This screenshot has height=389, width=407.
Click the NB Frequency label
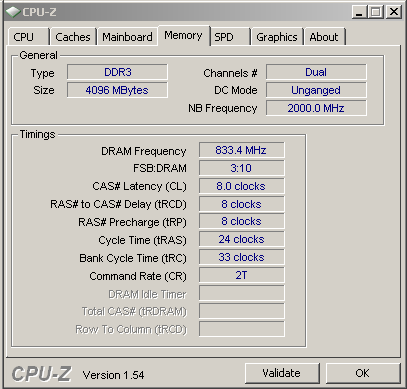tap(223, 108)
